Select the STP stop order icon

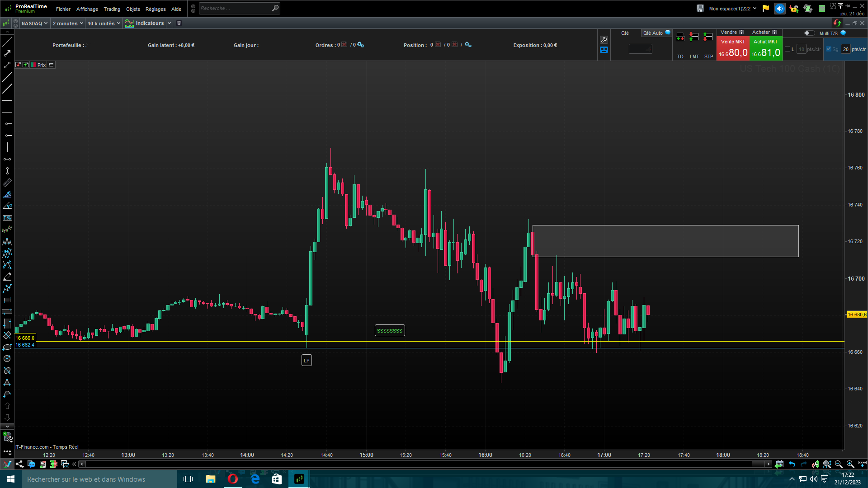pyautogui.click(x=708, y=37)
